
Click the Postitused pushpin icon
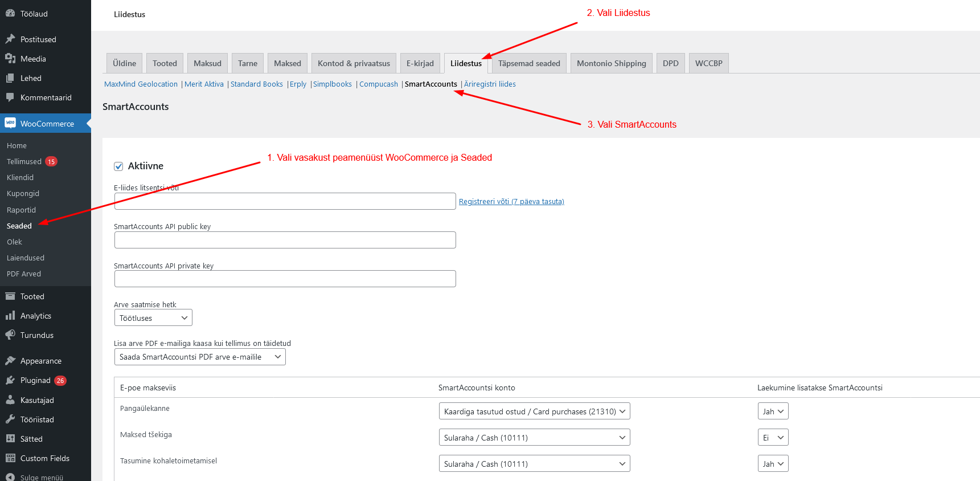coord(10,39)
